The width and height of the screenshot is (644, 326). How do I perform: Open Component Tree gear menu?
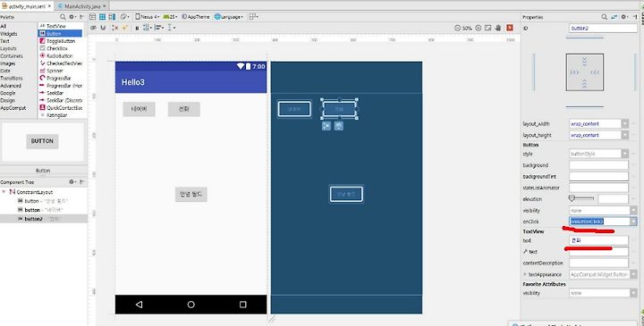click(72, 181)
